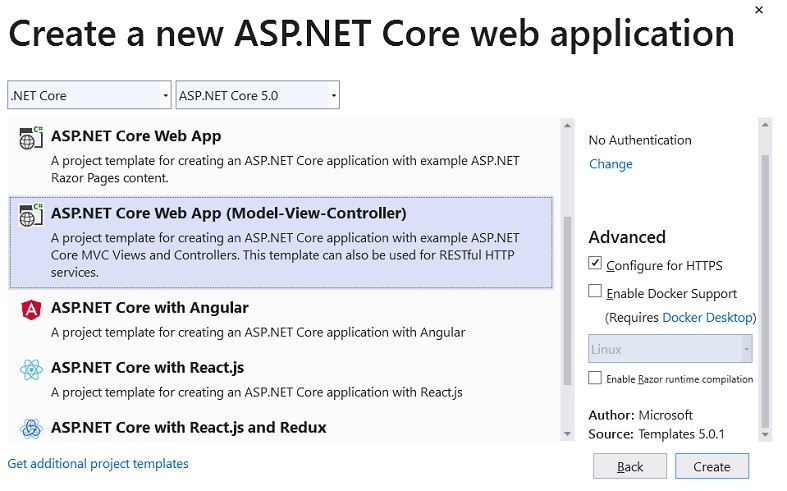Image resolution: width=787 pixels, height=491 pixels.
Task: Select the red Angular shield icon
Action: pyautogui.click(x=31, y=310)
